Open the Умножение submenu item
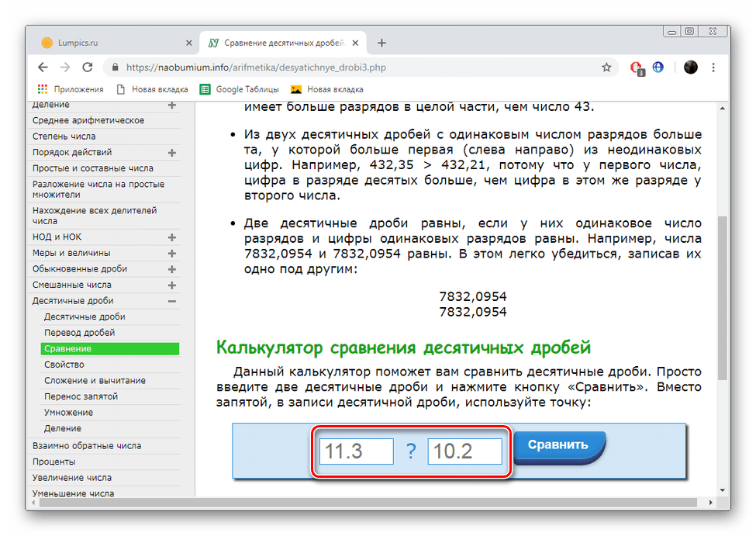This screenshot has width=756, height=536. 68,412
